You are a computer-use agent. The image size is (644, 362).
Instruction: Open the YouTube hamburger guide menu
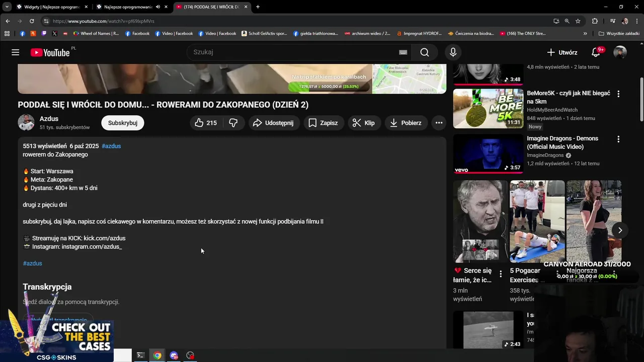tap(16, 52)
